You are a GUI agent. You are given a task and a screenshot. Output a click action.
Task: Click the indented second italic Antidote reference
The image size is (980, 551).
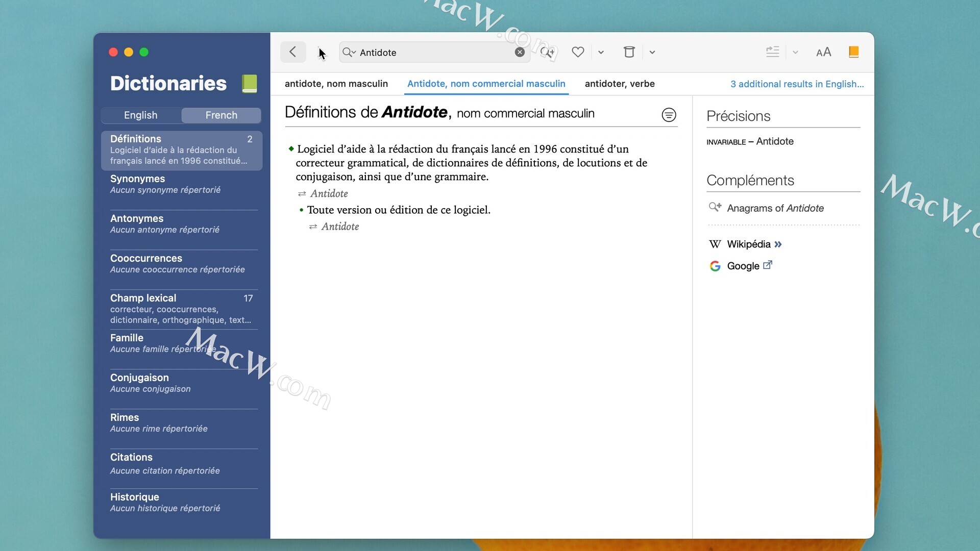(340, 227)
